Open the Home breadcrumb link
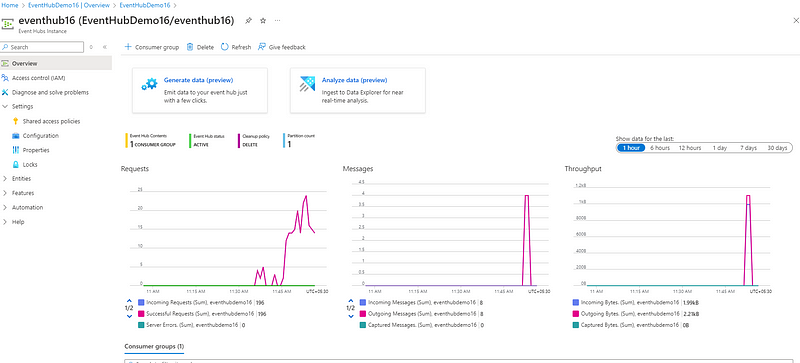The image size is (800, 363). (10, 5)
